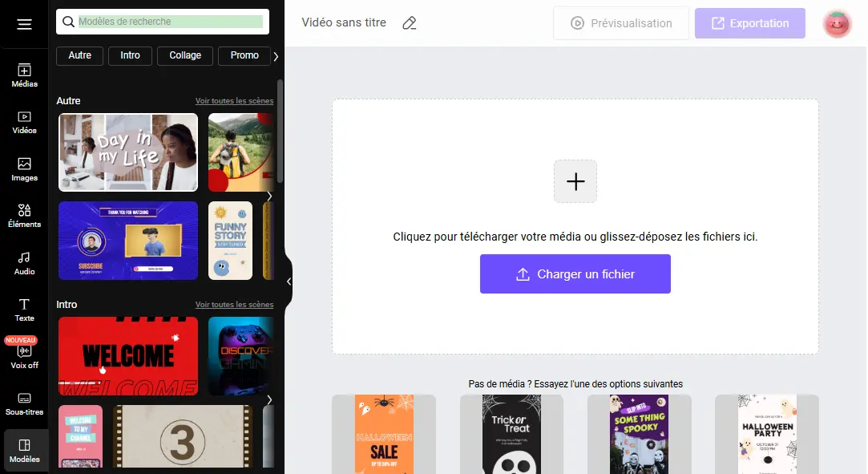
Task: Open the Audio library
Action: tap(24, 263)
